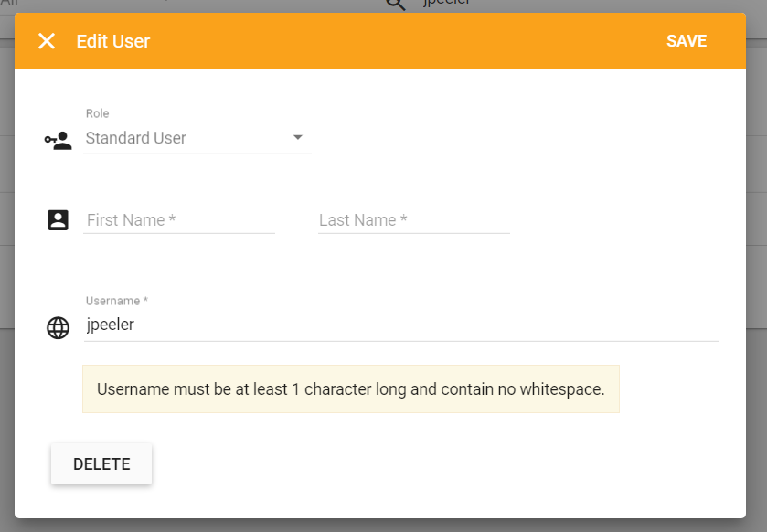
Task: Click SAVE to save user changes
Action: point(686,41)
